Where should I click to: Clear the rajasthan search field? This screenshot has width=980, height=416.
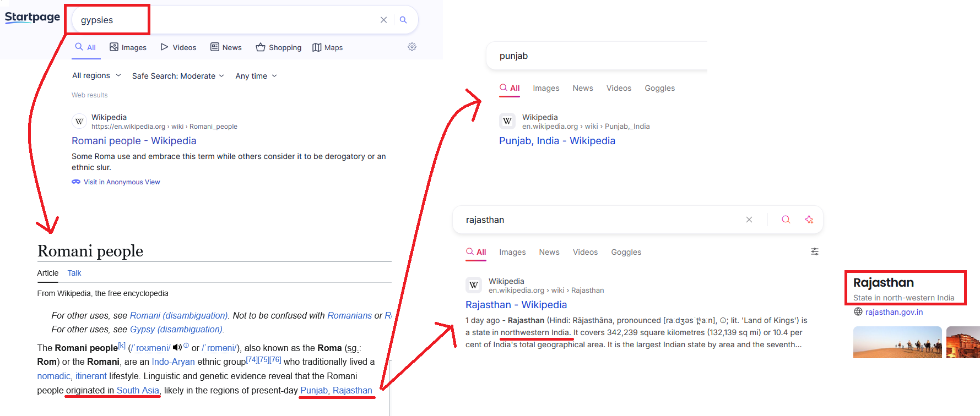[749, 220]
